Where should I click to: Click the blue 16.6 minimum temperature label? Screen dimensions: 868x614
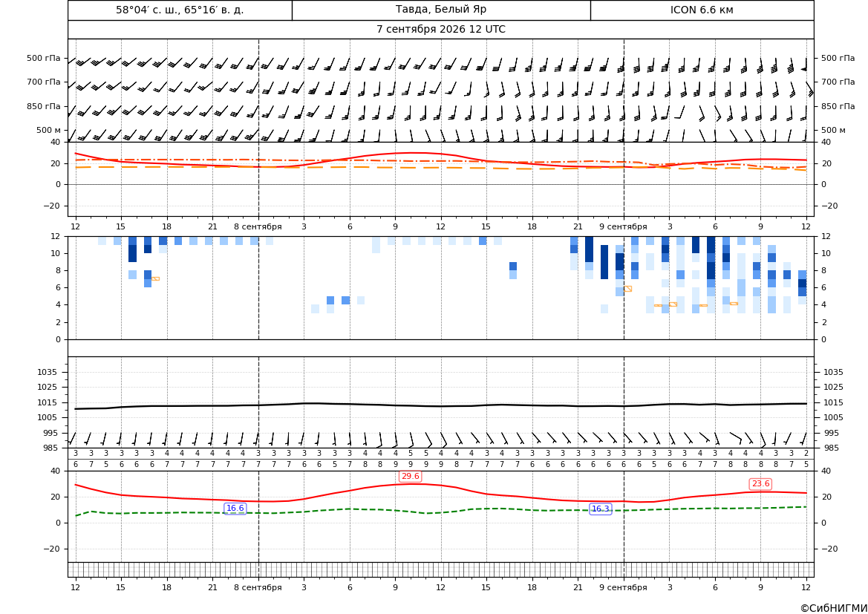235,509
